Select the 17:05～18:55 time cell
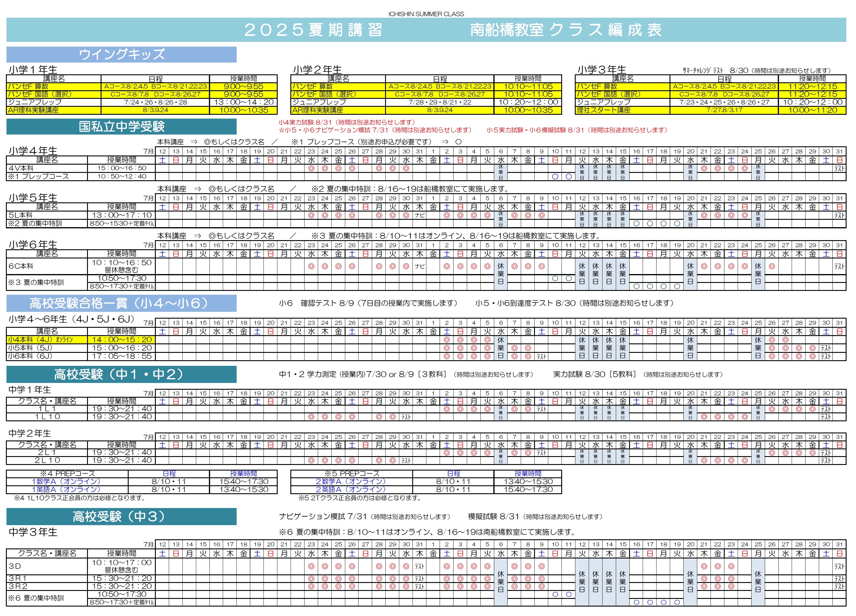This screenshot has height=616, width=856. pos(122,356)
